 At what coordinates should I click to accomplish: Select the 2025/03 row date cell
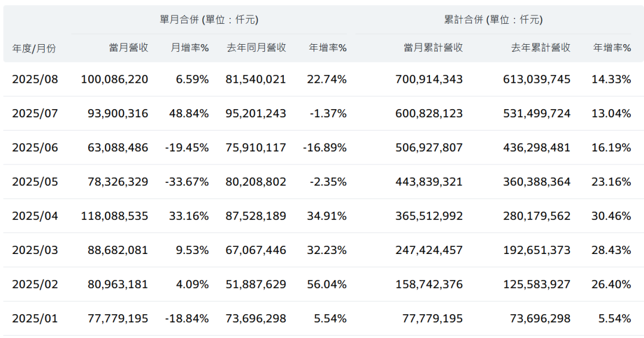(x=35, y=250)
